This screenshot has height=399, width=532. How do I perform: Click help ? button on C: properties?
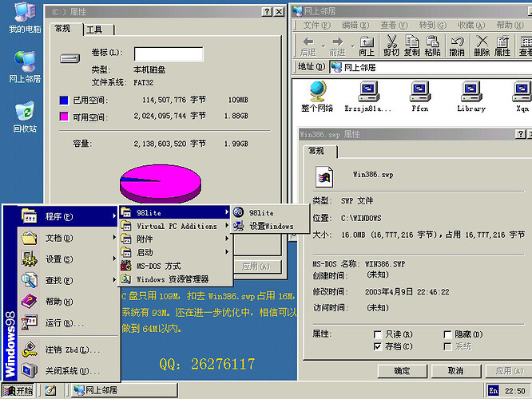click(267, 12)
